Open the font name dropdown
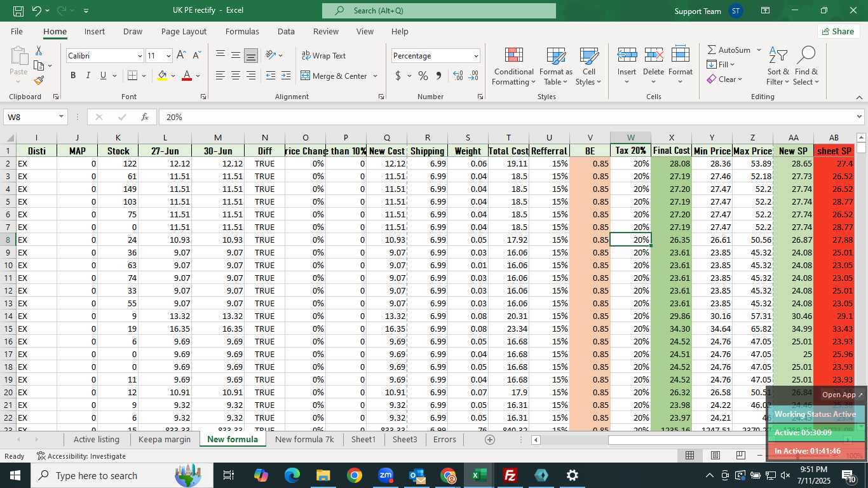868x488 pixels. click(x=140, y=56)
